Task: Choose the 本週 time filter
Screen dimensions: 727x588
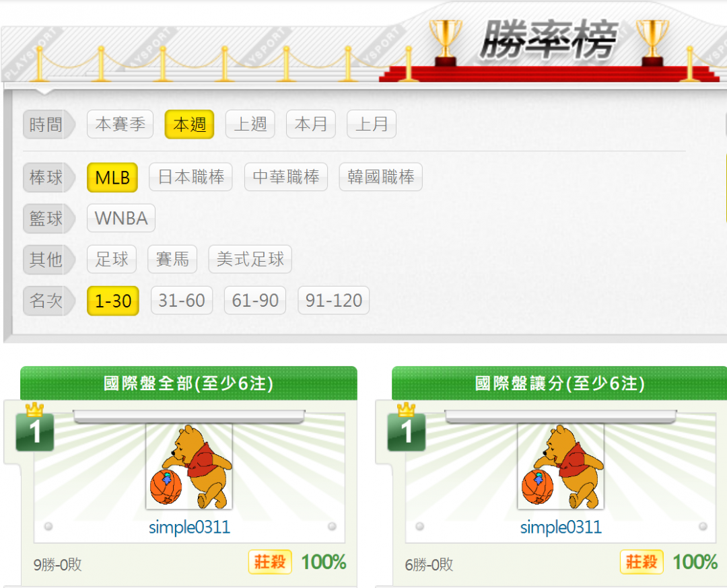Action: pos(189,124)
